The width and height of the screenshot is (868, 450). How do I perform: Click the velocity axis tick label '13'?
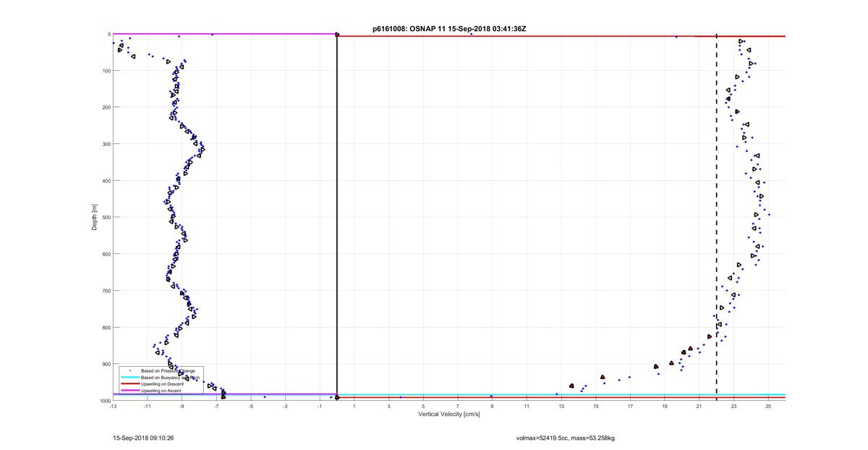(561, 407)
